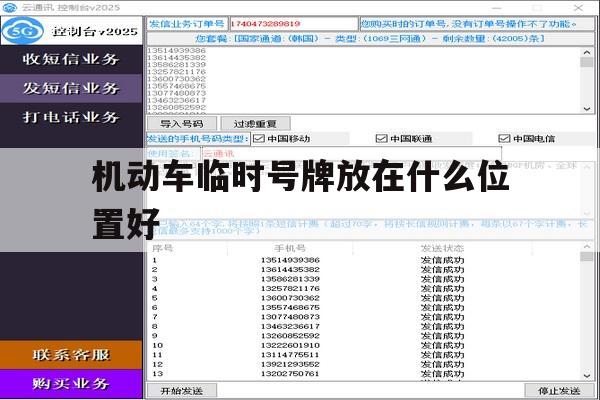Click the 您套餐 package info bar
This screenshot has width=600, height=400.
coord(370,39)
